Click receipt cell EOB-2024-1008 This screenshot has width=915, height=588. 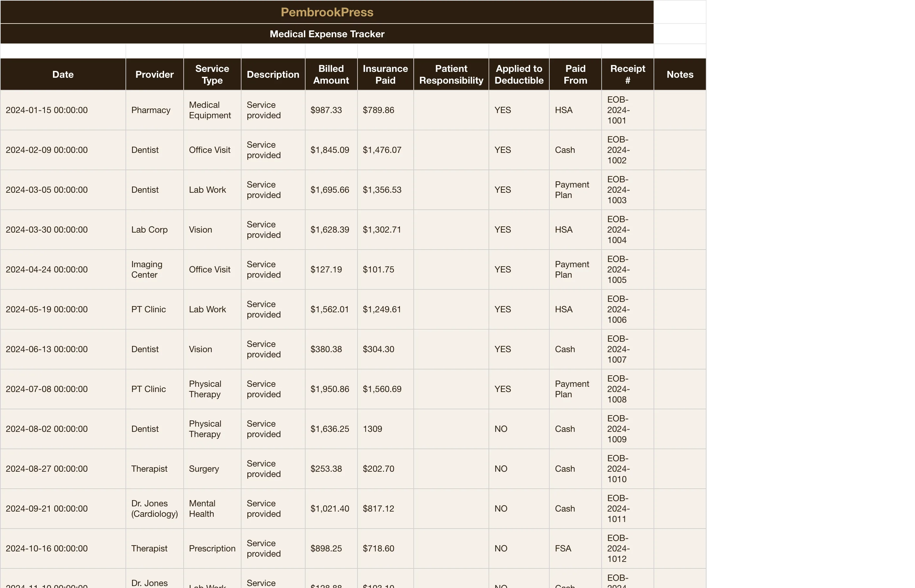click(627, 389)
